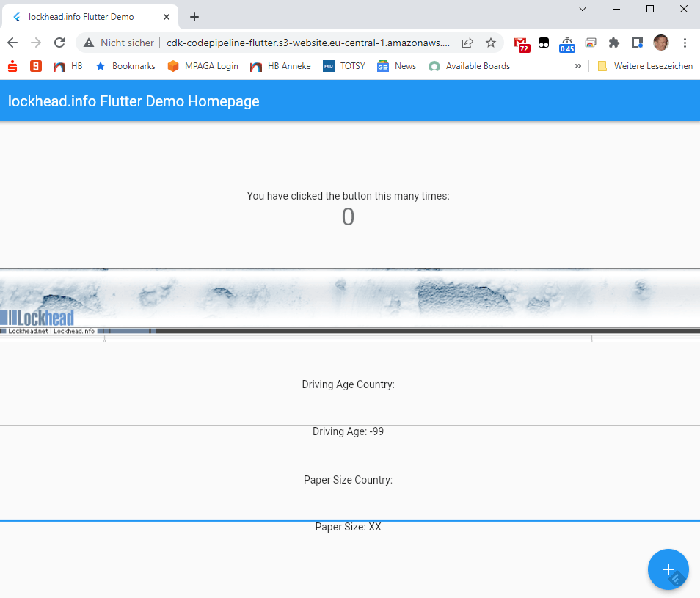Screen dimensions: 700x598
Task: Open the HB Anneke bookmark
Action: [x=280, y=66]
